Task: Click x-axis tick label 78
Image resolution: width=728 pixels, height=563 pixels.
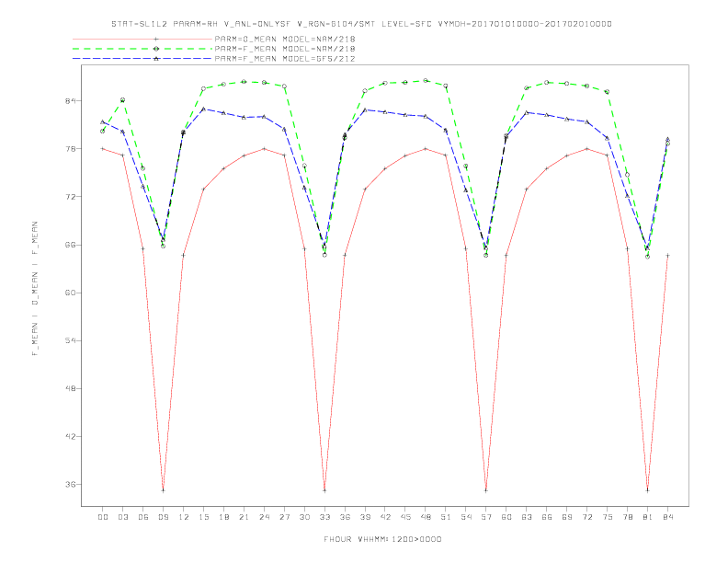Action: coord(628,517)
